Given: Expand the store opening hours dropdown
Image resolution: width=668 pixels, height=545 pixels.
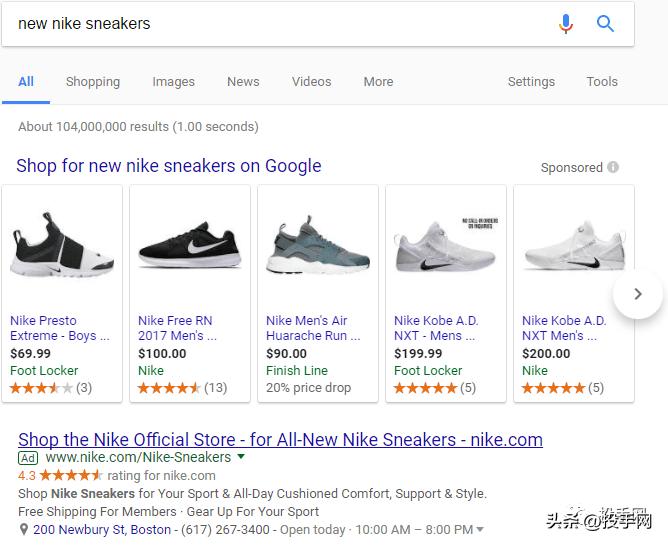Looking at the screenshot, I should point(480,530).
